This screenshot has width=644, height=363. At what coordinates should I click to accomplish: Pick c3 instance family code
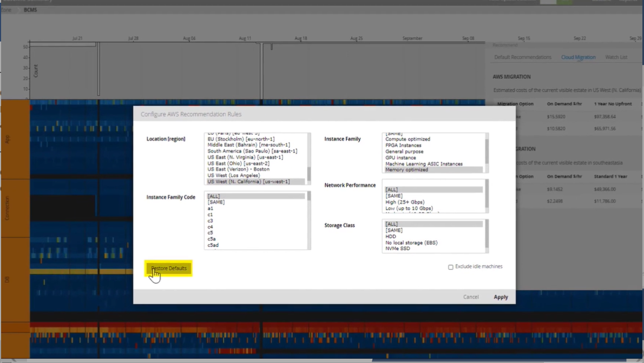211,221
